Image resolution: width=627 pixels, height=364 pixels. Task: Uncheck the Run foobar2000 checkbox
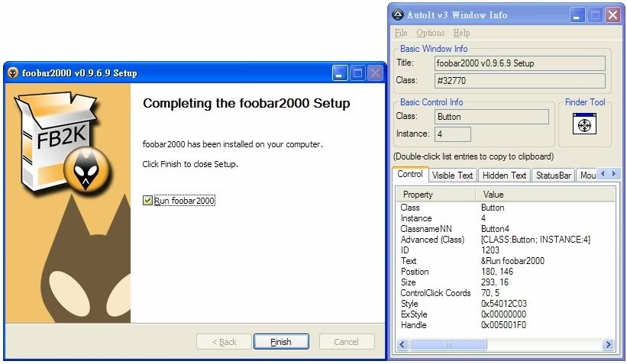tap(147, 201)
